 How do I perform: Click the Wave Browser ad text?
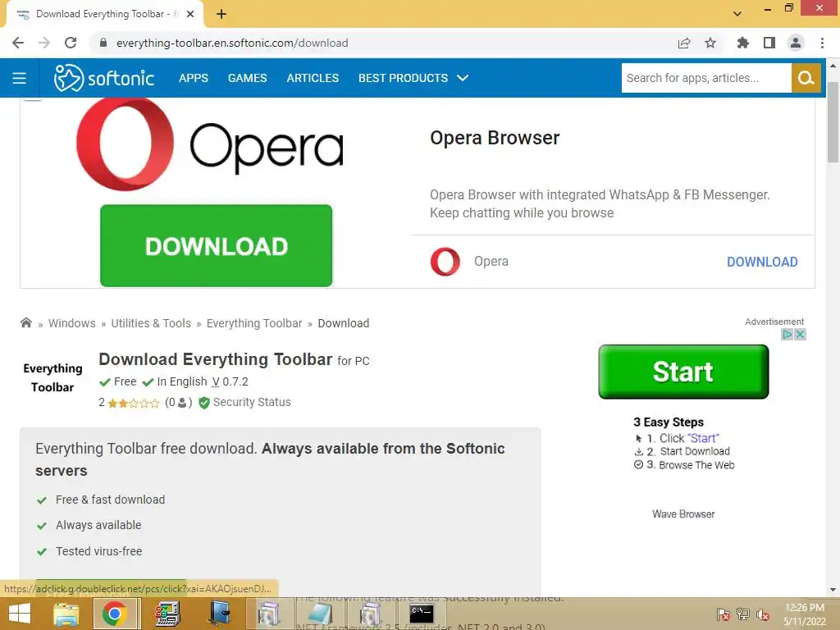click(683, 514)
